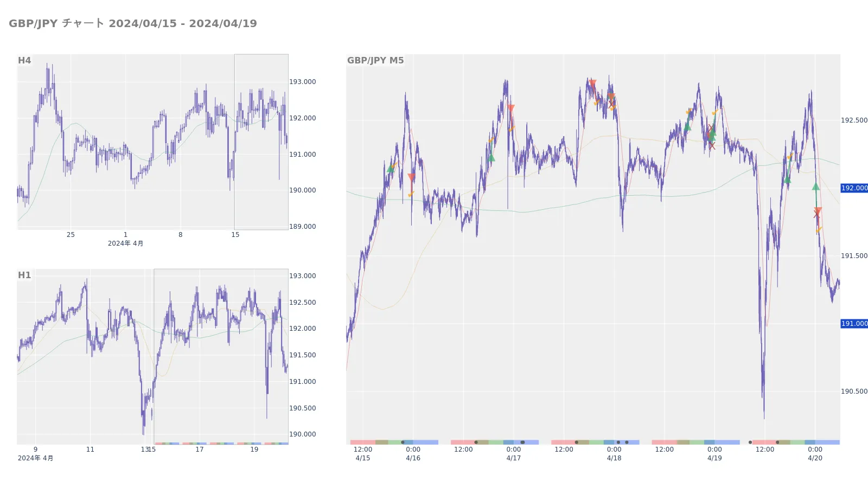This screenshot has height=488, width=868.
Task: Click the orange check mark below the 4/16 red triangle
Action: (411, 194)
